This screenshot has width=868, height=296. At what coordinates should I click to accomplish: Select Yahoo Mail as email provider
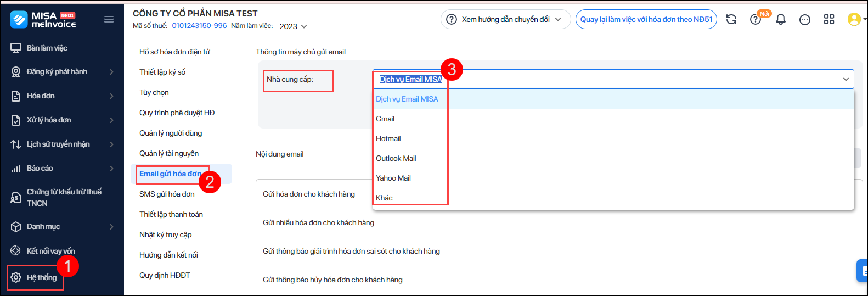point(393,178)
